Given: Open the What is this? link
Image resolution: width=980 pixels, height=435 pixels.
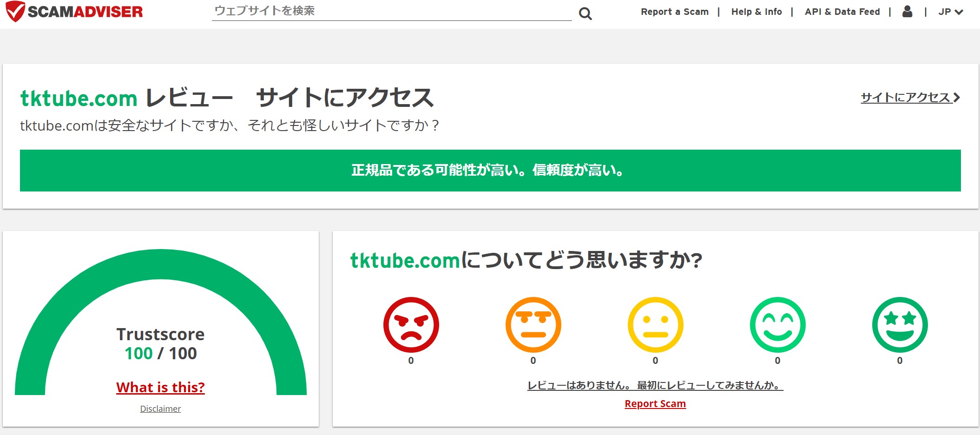Looking at the screenshot, I should (x=161, y=387).
